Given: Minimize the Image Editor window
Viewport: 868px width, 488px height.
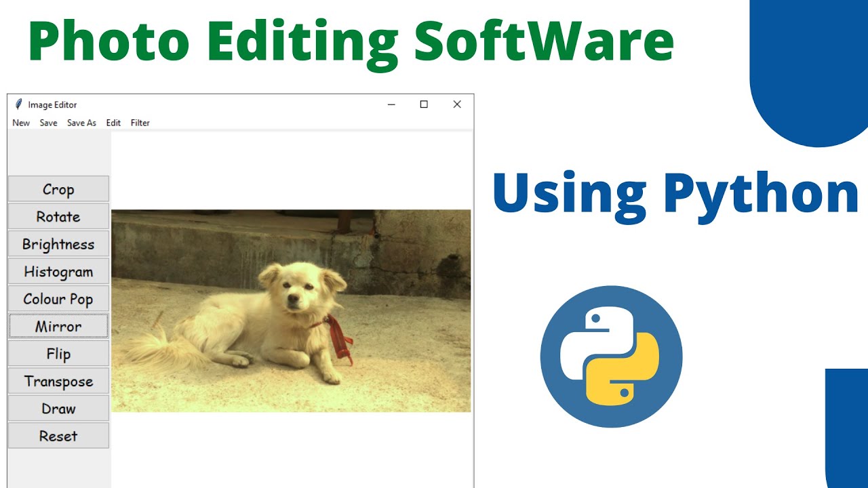Looking at the screenshot, I should click(x=391, y=104).
